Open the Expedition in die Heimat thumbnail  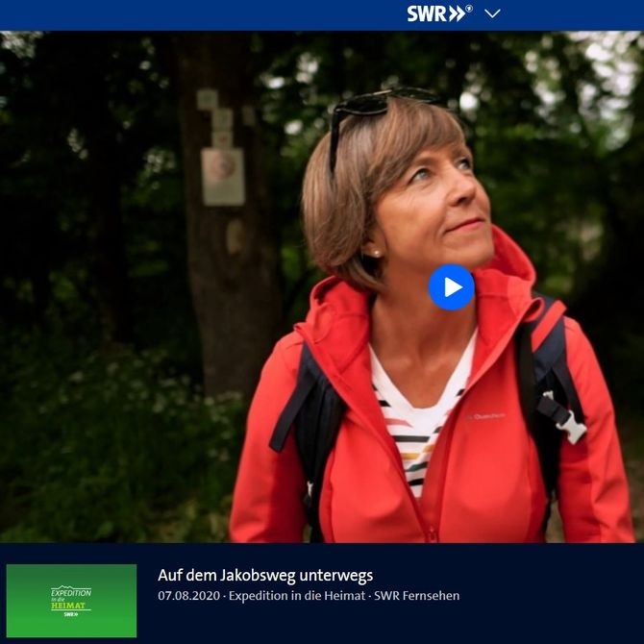tap(71, 601)
